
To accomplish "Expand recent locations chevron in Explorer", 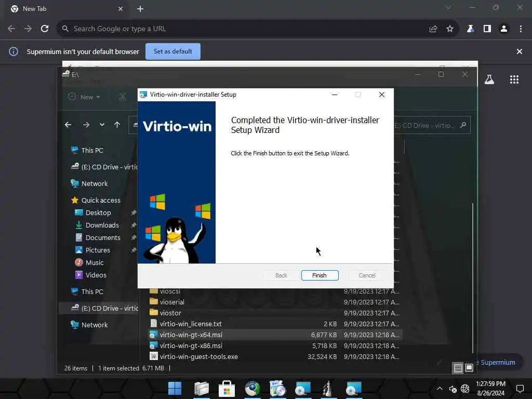I will [x=102, y=125].
